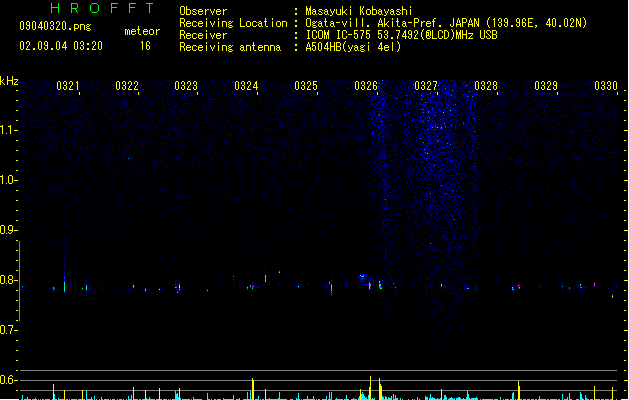Click the Receiver field label
This screenshot has height=400, width=629.
coord(203,35)
